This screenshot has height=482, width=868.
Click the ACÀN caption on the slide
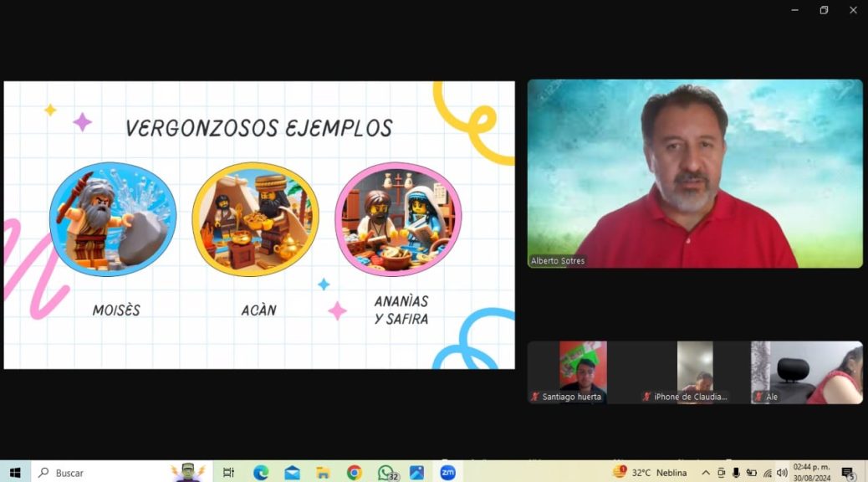(x=258, y=310)
